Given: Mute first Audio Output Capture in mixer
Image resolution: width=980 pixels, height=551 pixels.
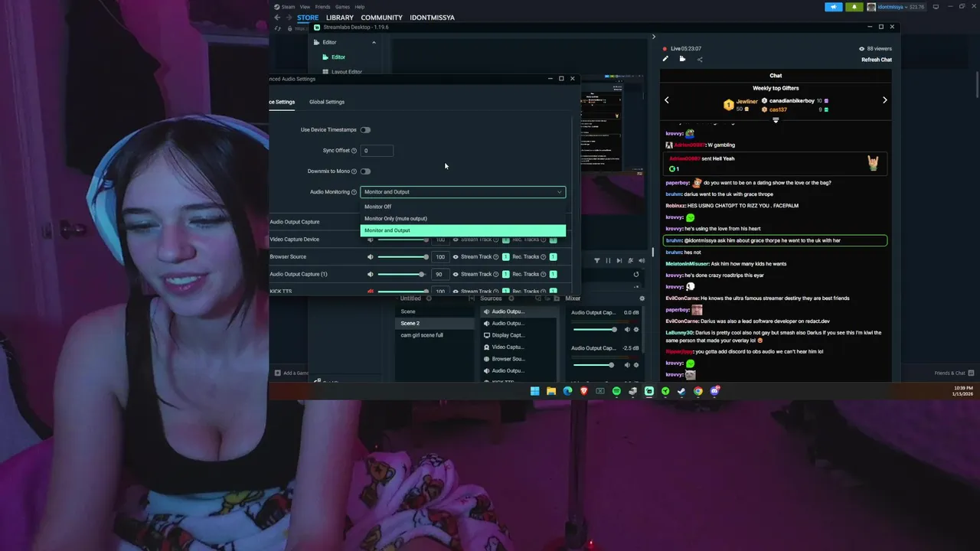Looking at the screenshot, I should pyautogui.click(x=627, y=330).
